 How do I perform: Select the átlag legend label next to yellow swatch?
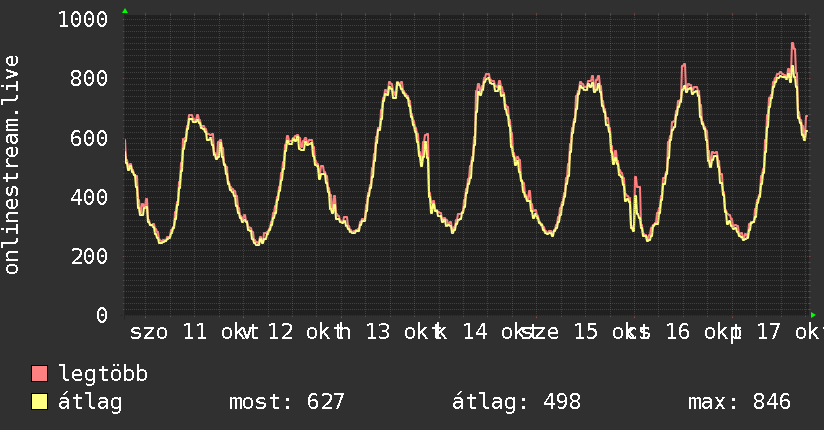[90, 403]
